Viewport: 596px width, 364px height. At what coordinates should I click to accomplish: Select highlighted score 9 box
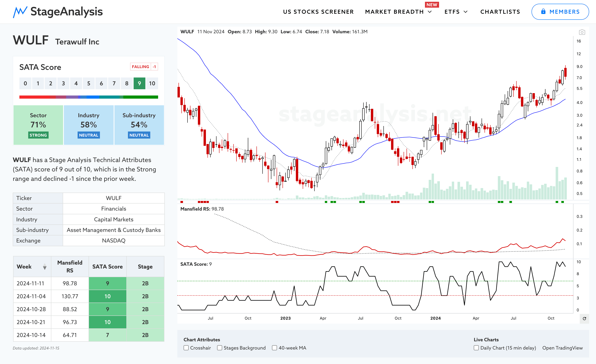[139, 84]
